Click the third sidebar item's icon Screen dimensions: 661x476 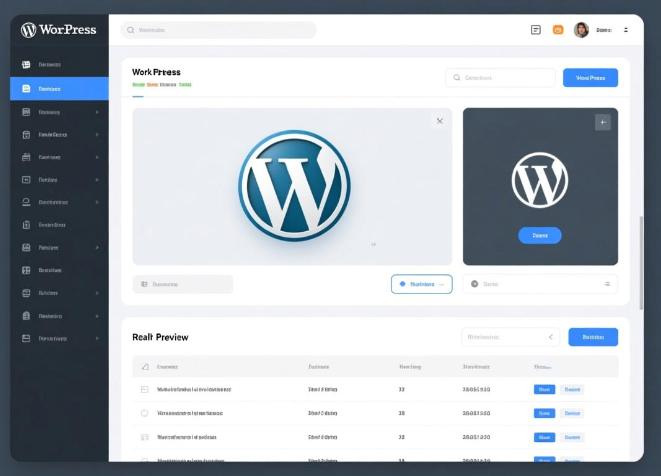pyautogui.click(x=26, y=112)
